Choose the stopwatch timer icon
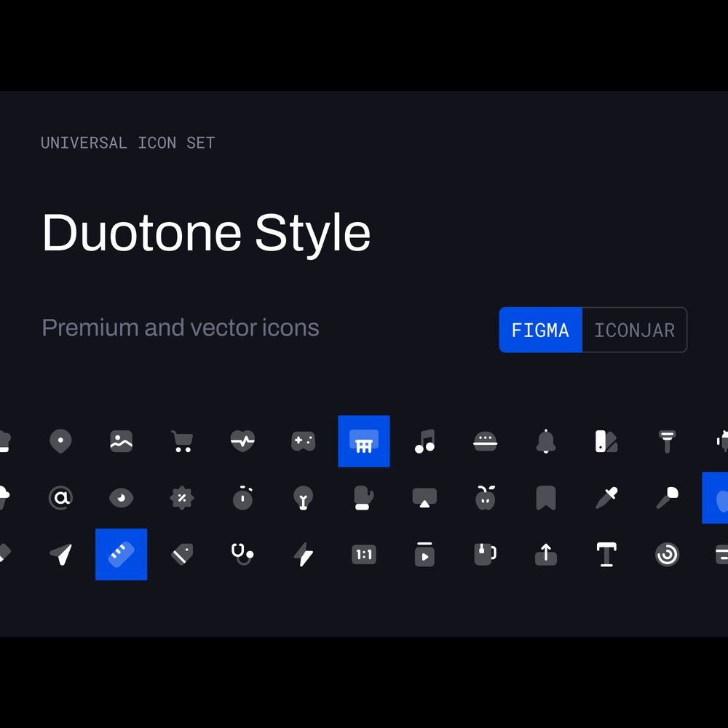 242,498
